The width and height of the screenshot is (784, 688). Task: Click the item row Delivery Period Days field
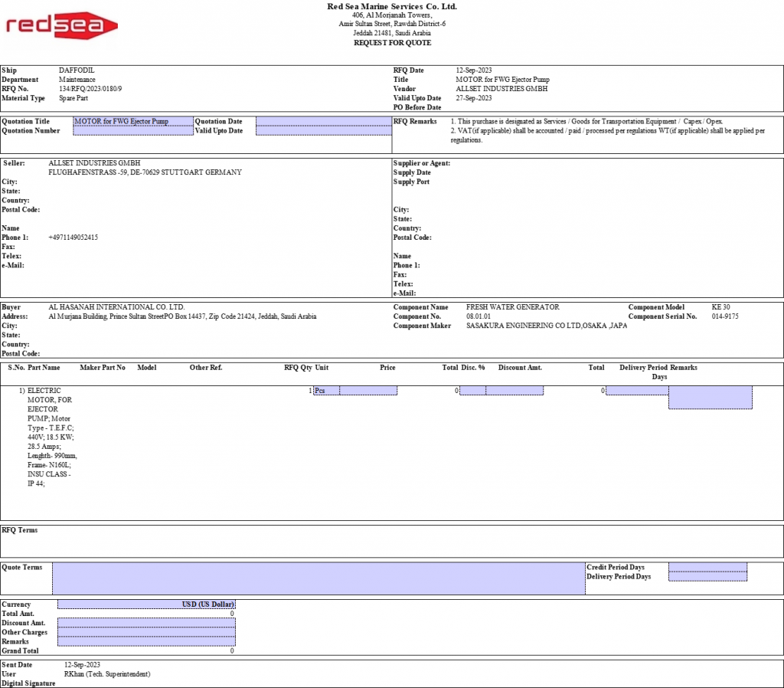tap(637, 391)
